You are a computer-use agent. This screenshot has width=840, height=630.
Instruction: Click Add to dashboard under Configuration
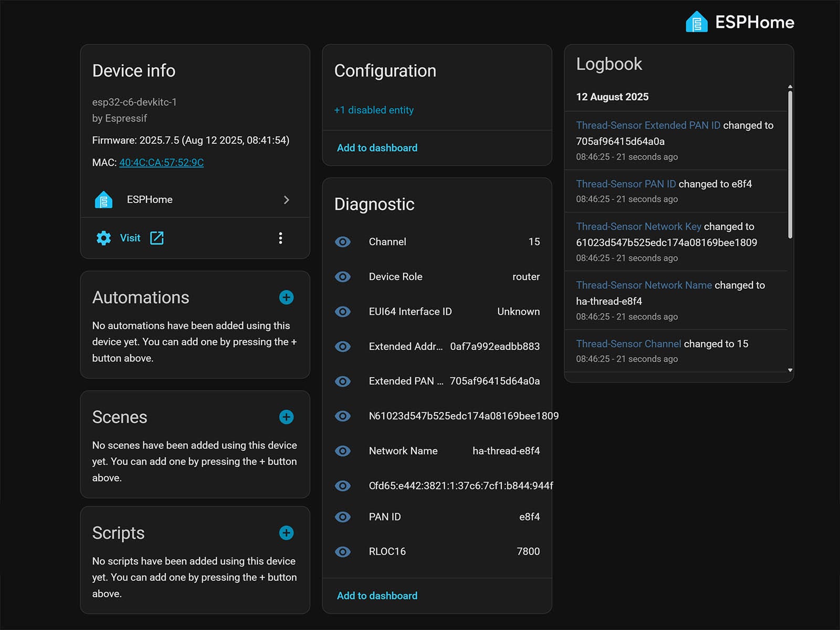377,148
